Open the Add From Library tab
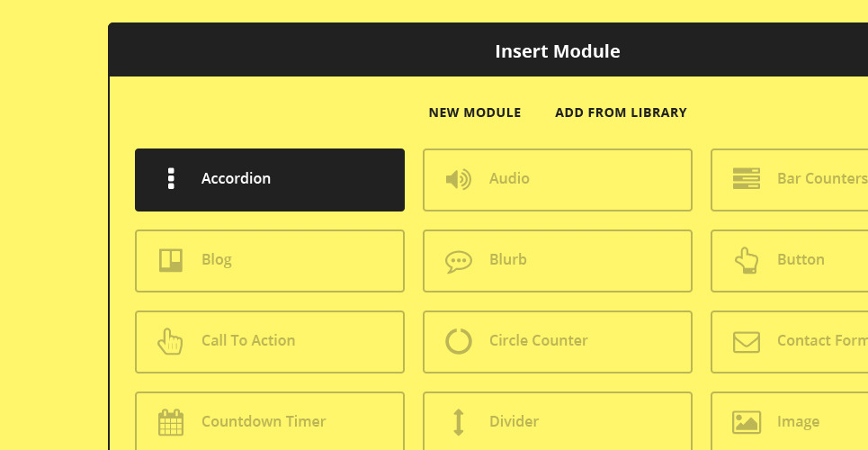868x450 pixels. [x=621, y=112]
